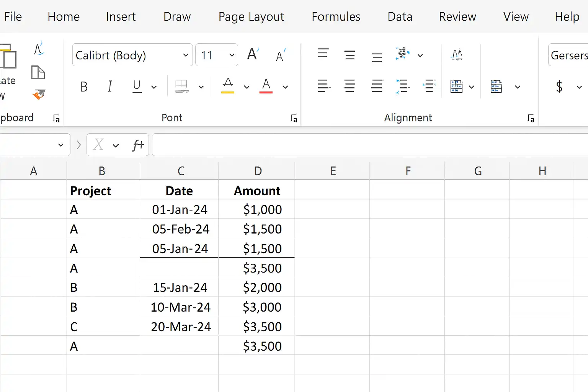Click the Insert Function fx icon
This screenshot has width=588, height=392.
(x=138, y=145)
